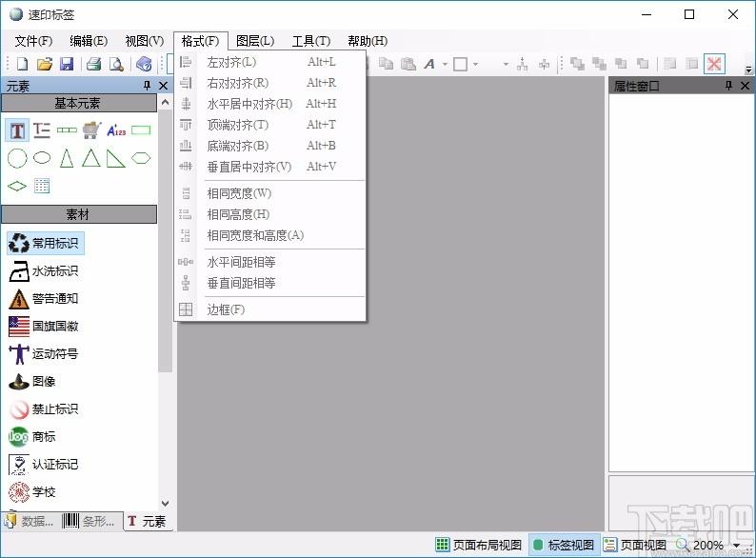Switch to 页面视图 mode
Screen dimensions: 756x558
pyautogui.click(x=635, y=545)
